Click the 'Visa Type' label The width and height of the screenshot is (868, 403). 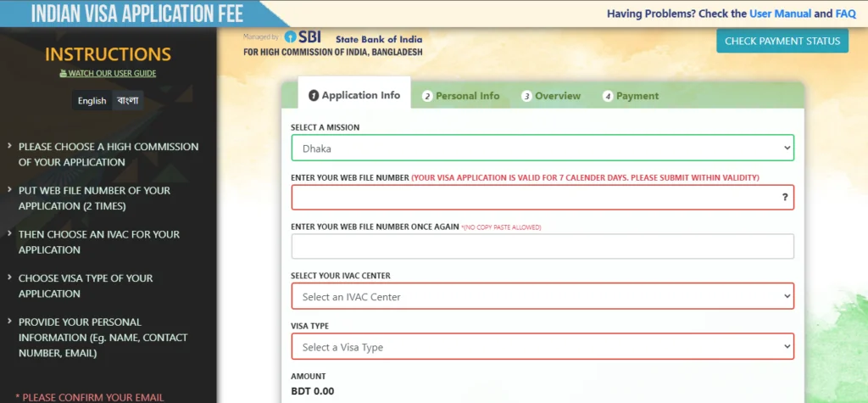[309, 326]
